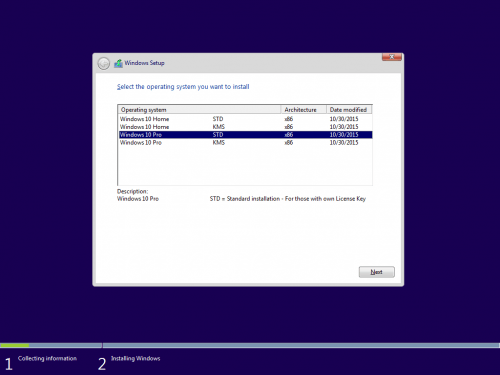This screenshot has width=500, height=375.
Task: Click the KMS label in the Windows 10 Home row
Action: (219, 127)
